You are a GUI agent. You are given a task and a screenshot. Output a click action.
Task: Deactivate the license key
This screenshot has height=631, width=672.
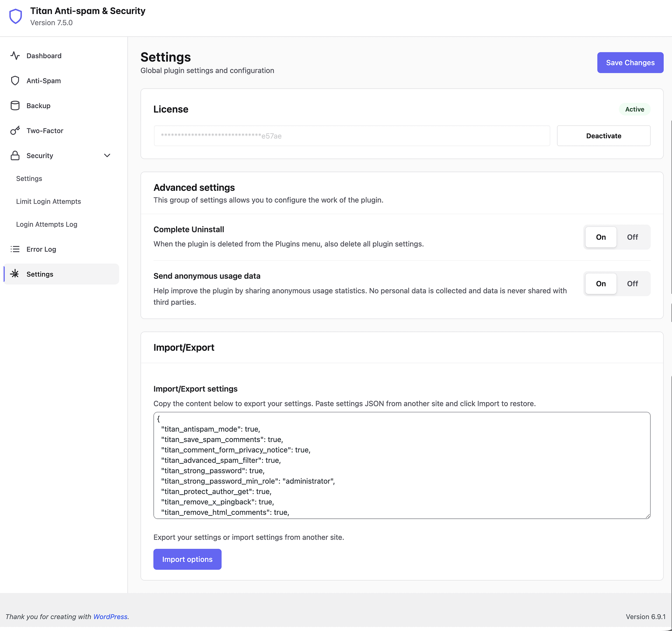click(x=603, y=136)
